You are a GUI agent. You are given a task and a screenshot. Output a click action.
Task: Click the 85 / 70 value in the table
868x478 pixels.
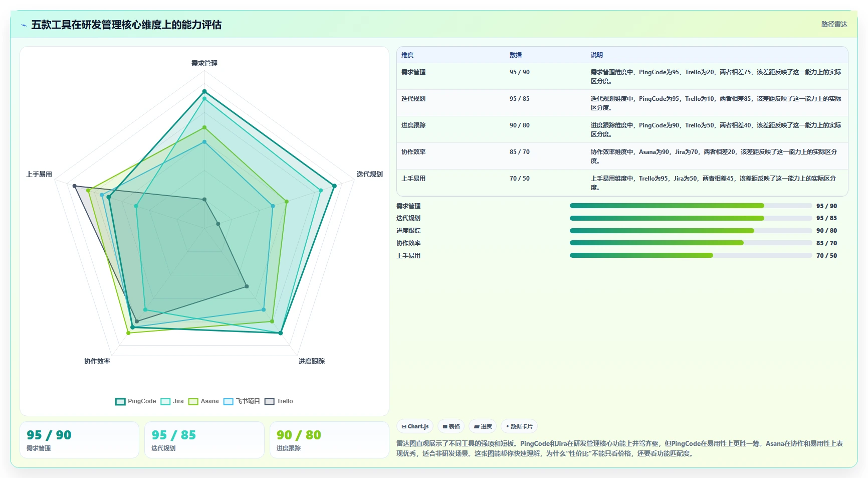pos(520,152)
